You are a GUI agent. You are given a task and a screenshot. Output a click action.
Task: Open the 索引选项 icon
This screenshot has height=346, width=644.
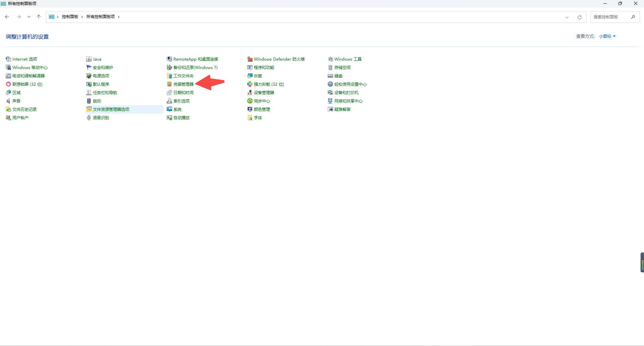click(x=169, y=101)
